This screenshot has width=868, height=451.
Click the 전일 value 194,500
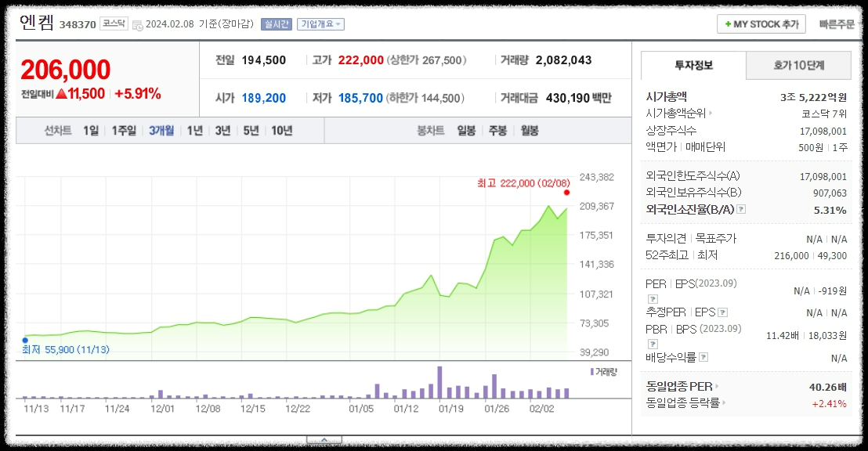[264, 60]
